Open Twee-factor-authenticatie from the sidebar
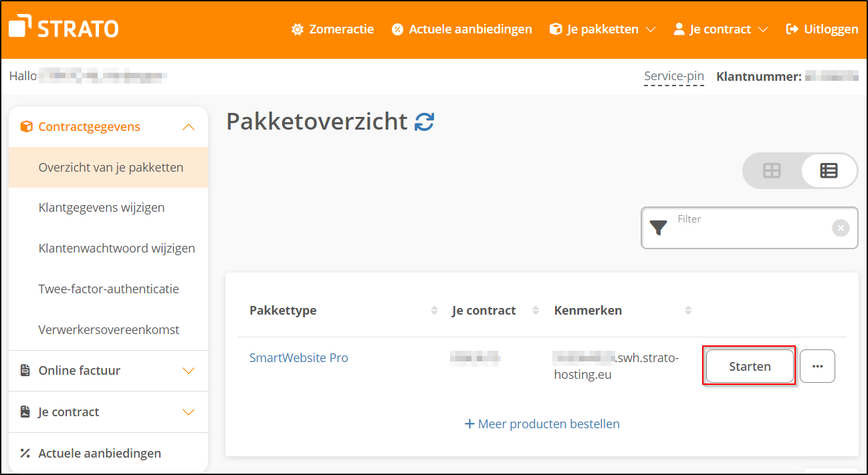 [x=109, y=289]
